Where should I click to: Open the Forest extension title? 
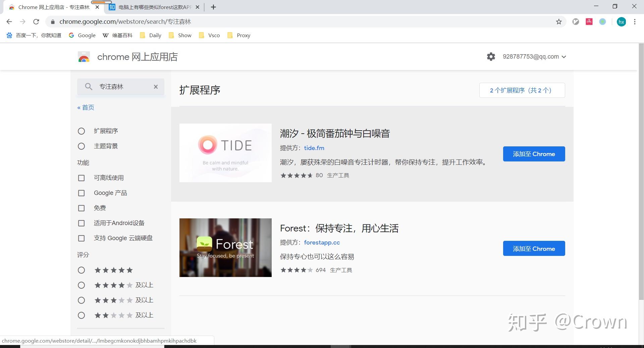(x=339, y=228)
